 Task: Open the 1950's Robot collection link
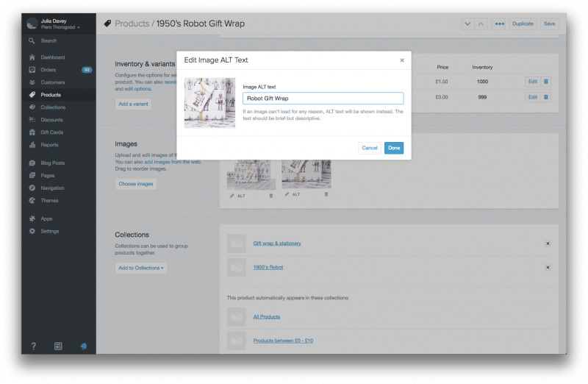click(x=268, y=267)
